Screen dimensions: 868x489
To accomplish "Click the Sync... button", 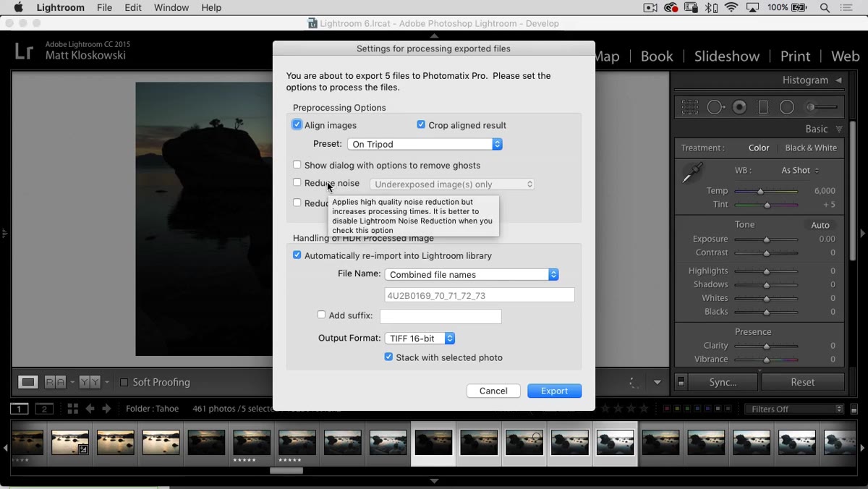I will coord(723,383).
